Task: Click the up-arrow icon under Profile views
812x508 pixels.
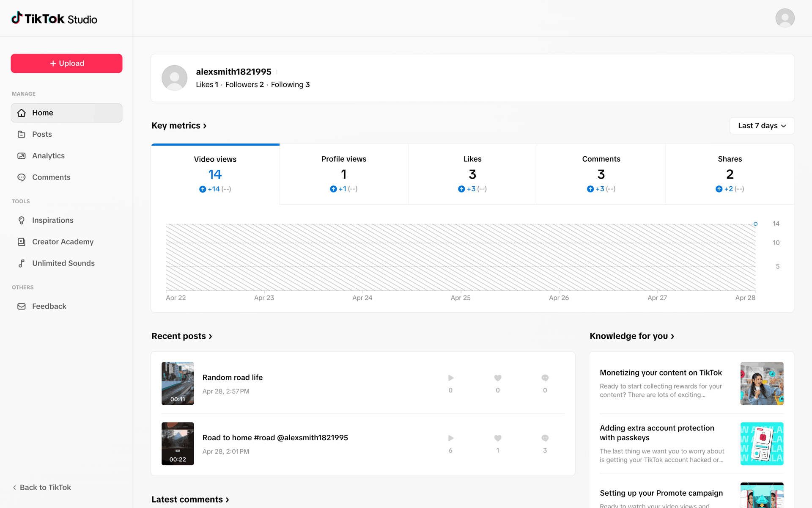Action: [x=333, y=189]
